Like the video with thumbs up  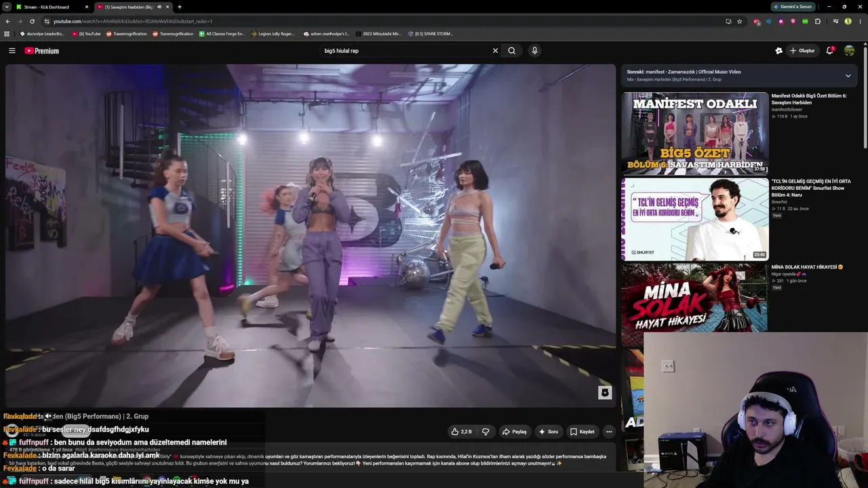462,432
